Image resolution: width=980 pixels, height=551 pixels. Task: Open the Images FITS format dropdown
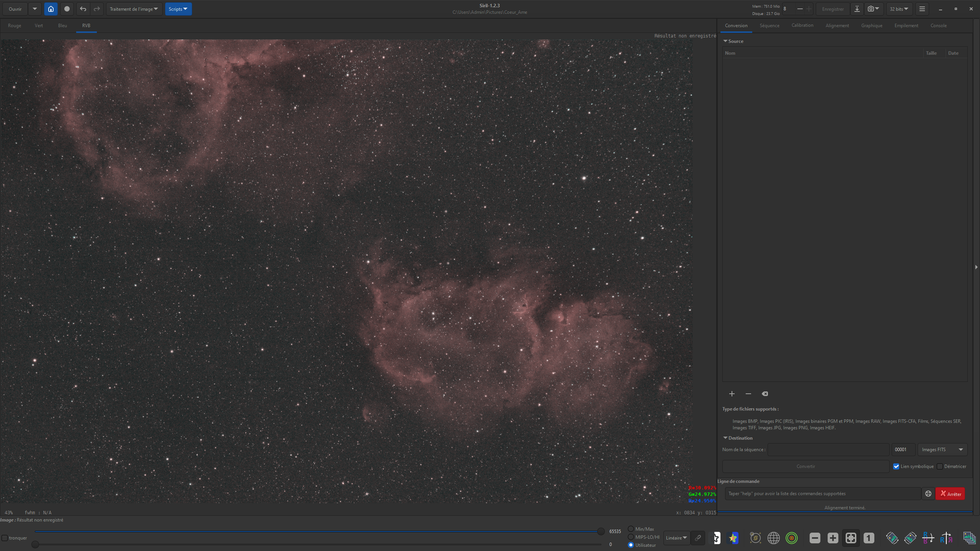(942, 450)
